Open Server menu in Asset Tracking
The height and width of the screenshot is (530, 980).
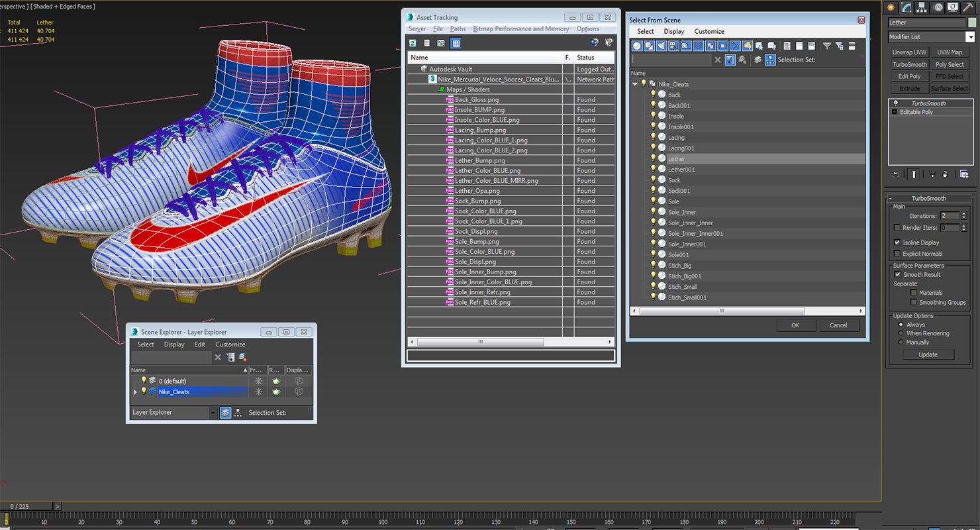[417, 28]
